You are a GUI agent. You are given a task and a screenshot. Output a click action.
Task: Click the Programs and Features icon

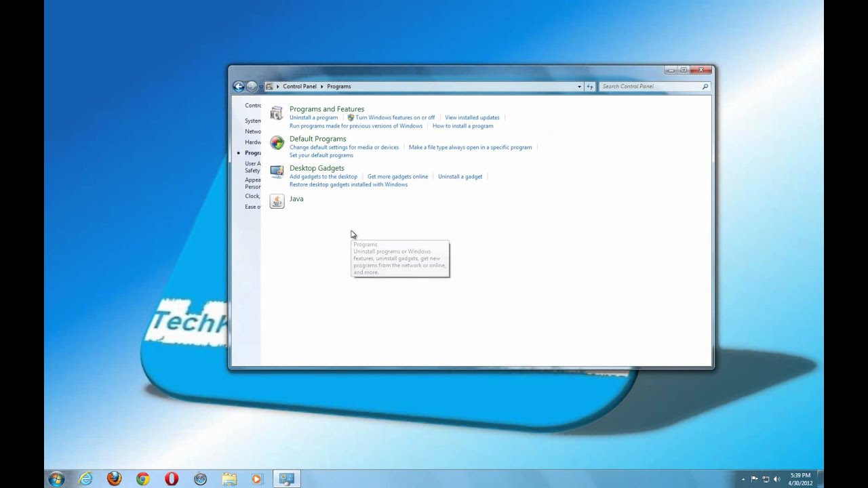point(276,113)
